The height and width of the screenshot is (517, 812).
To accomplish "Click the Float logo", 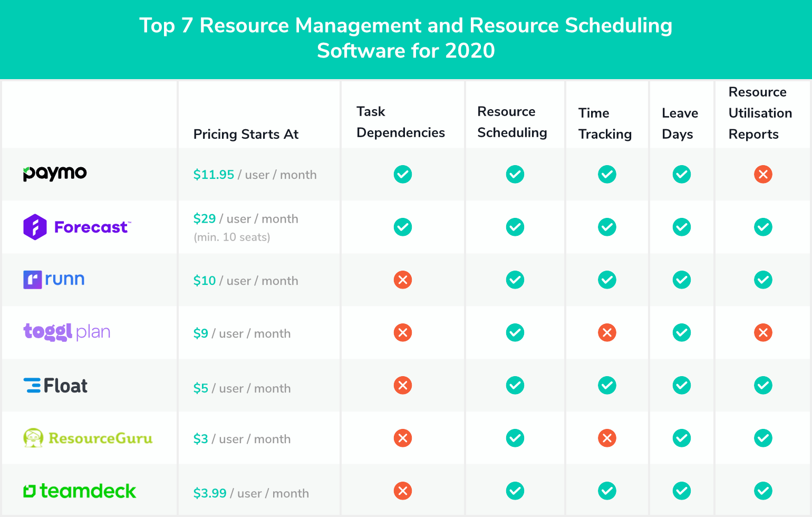I will tap(55, 385).
